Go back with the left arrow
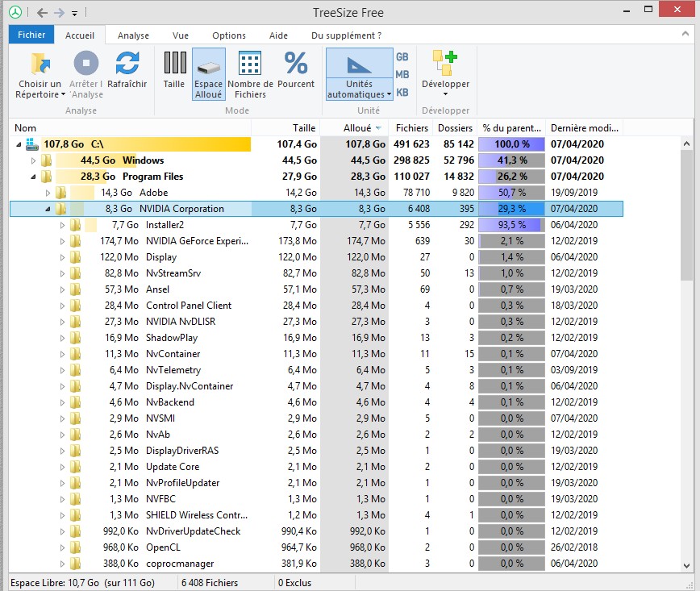 pos(43,13)
